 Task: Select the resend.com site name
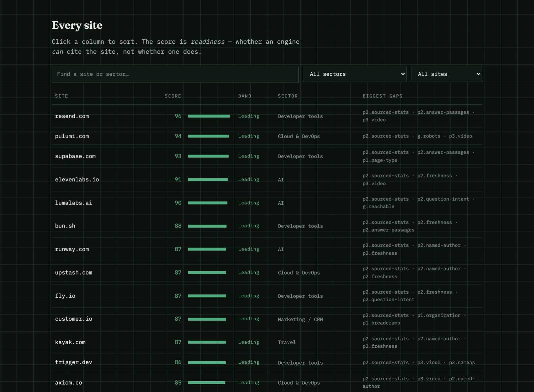pyautogui.click(x=72, y=116)
